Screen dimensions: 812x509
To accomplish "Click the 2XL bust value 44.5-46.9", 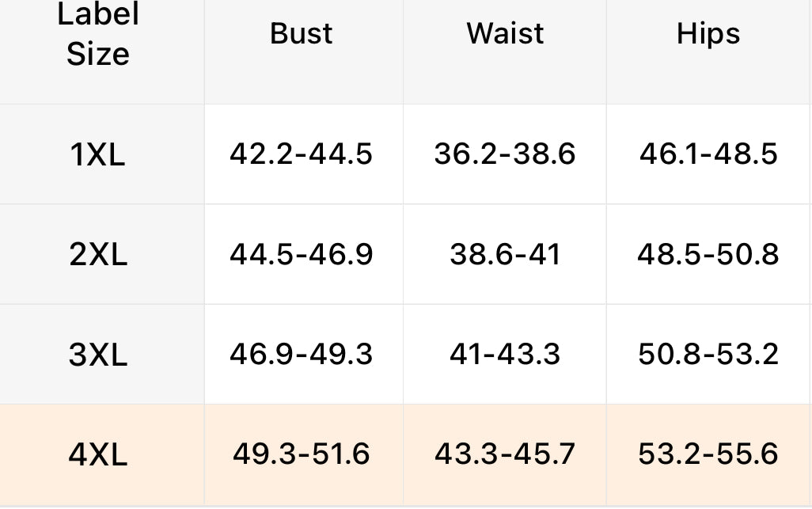I will click(302, 255).
